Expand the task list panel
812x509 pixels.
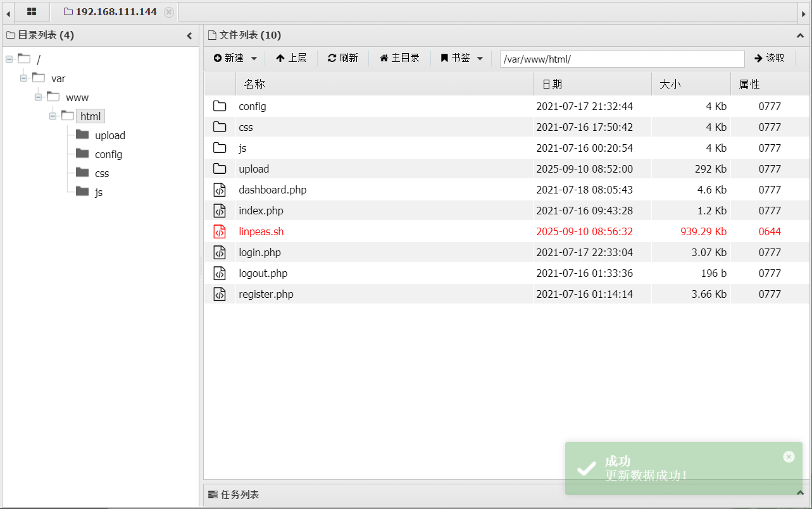click(x=800, y=493)
